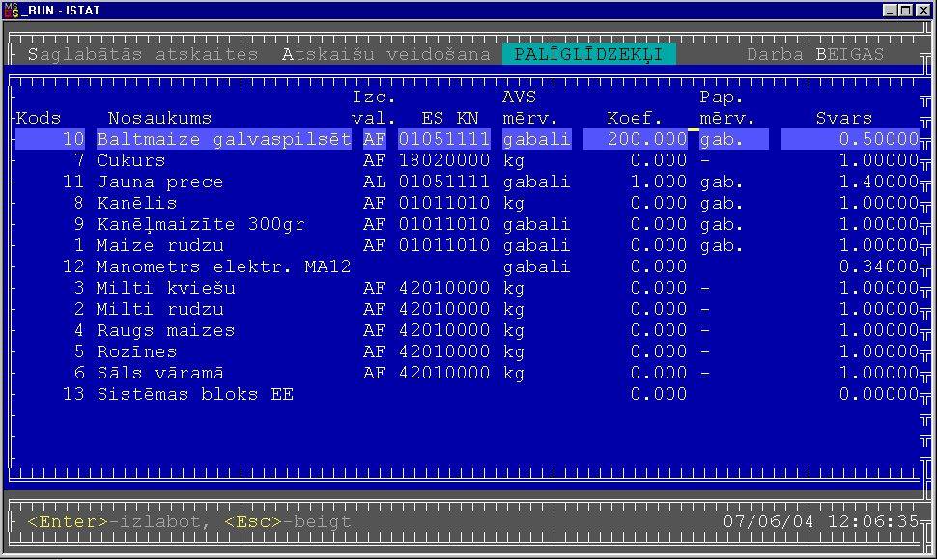This screenshot has width=937, height=560.
Task: Click the svars value 0.50000
Action: pyautogui.click(x=878, y=139)
